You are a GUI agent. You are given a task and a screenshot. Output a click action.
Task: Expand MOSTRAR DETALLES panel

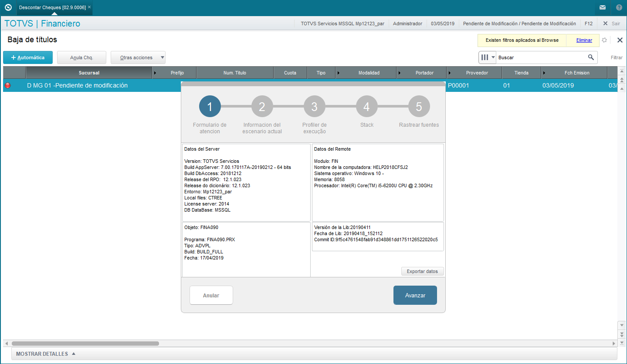pyautogui.click(x=46, y=354)
